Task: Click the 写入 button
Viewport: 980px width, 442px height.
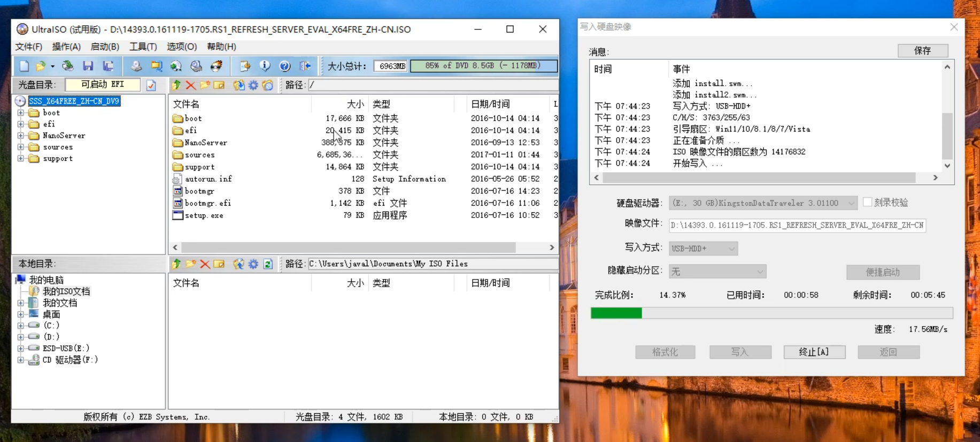Action: [740, 352]
